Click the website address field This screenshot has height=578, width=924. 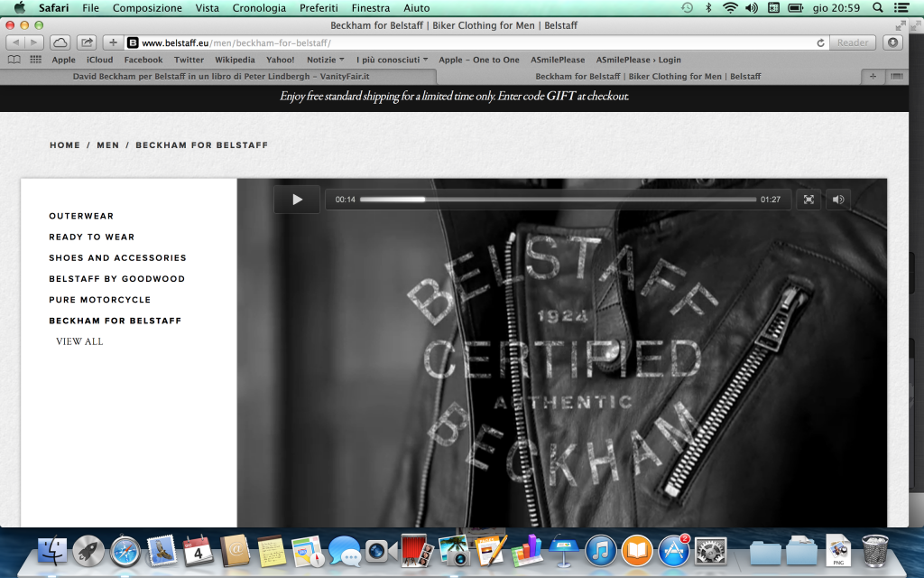[469, 42]
